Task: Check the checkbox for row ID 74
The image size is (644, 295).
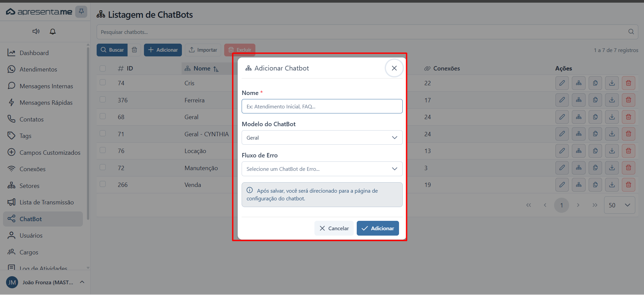Action: point(103,83)
